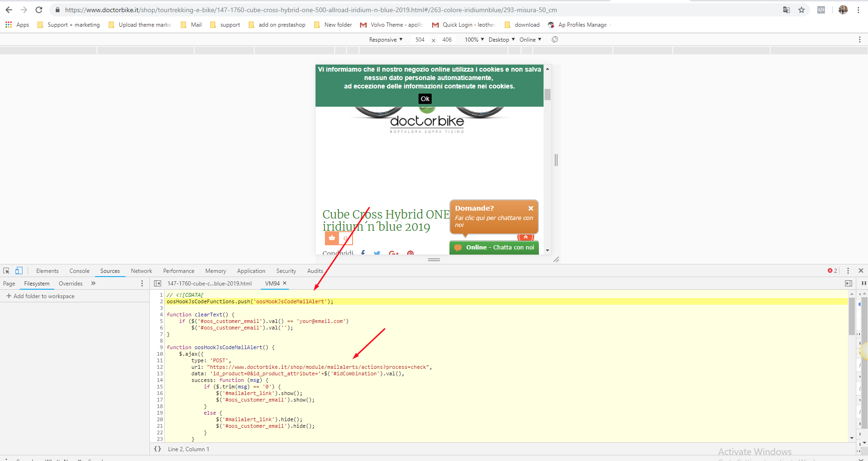Click the code editor vertical scrollbar

[852, 316]
